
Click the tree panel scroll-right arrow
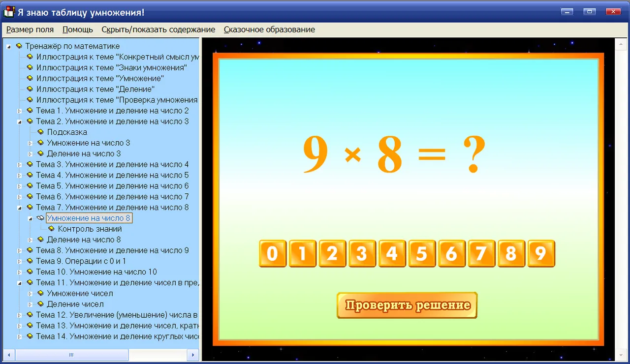pos(194,355)
